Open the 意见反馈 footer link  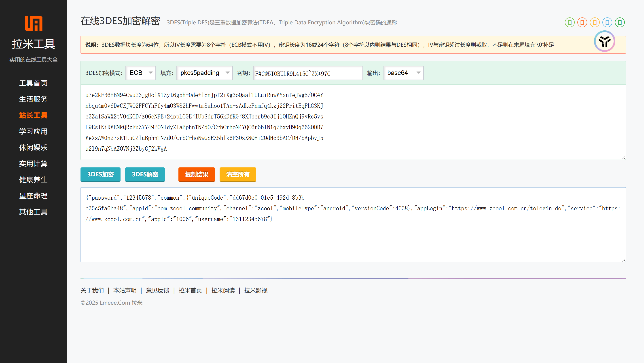tap(157, 290)
